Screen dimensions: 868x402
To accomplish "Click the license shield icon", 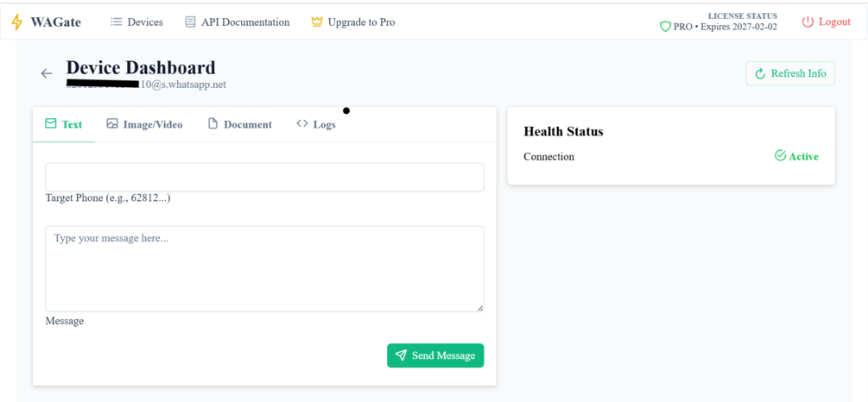I will point(665,27).
